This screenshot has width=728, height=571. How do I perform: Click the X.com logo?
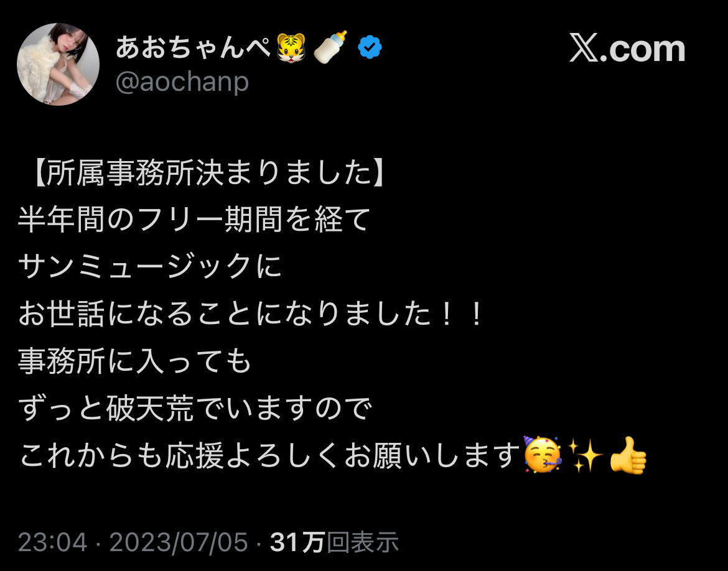click(627, 49)
